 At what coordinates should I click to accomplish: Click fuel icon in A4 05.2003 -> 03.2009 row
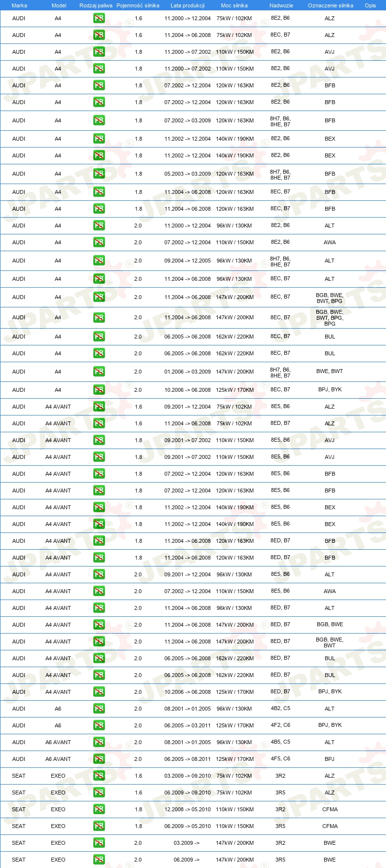point(99,174)
